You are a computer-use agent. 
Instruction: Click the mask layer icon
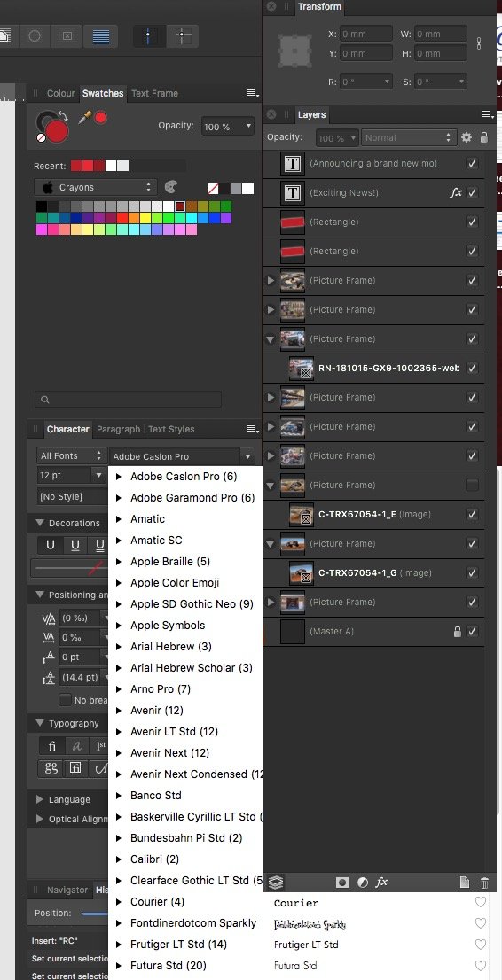pyautogui.click(x=342, y=883)
